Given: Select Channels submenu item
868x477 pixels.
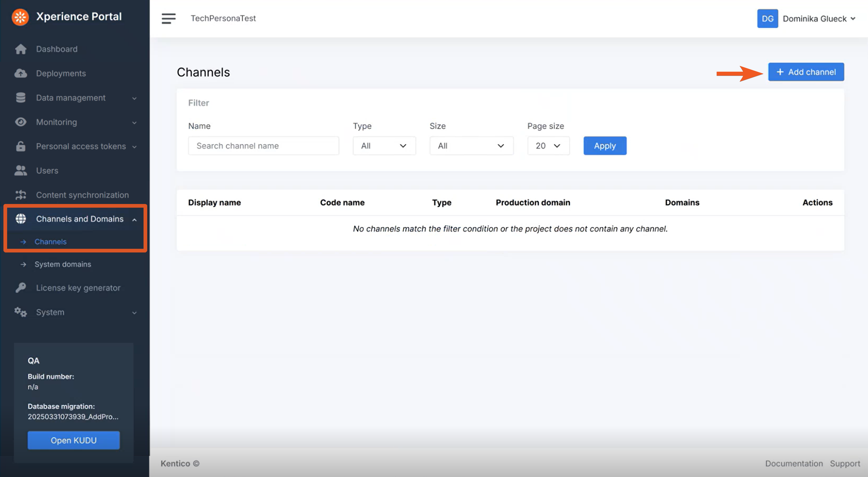Looking at the screenshot, I should tap(51, 242).
